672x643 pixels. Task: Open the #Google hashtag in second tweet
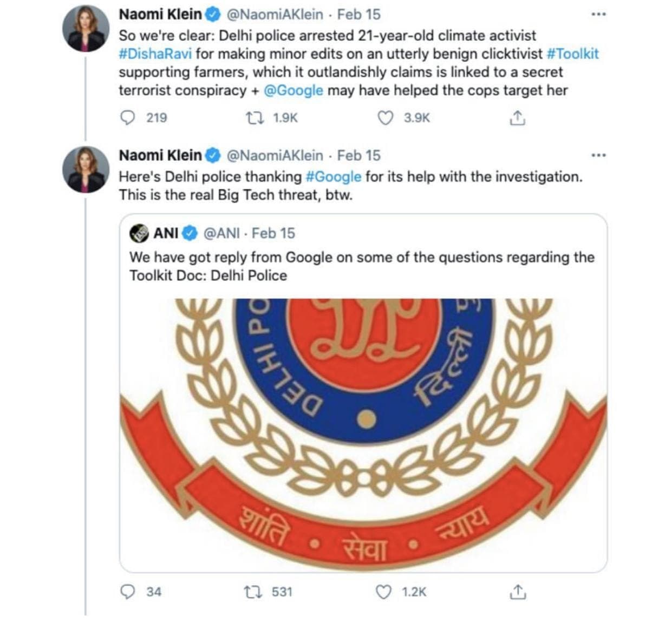click(333, 177)
